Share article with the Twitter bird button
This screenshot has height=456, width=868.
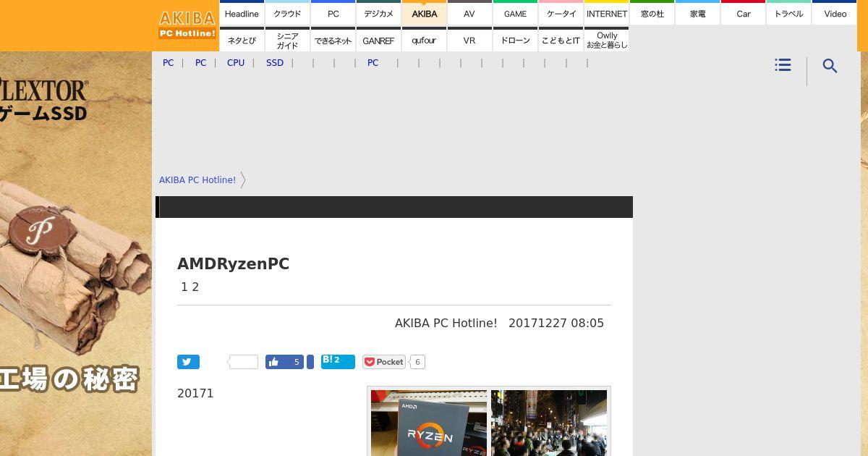[188, 362]
